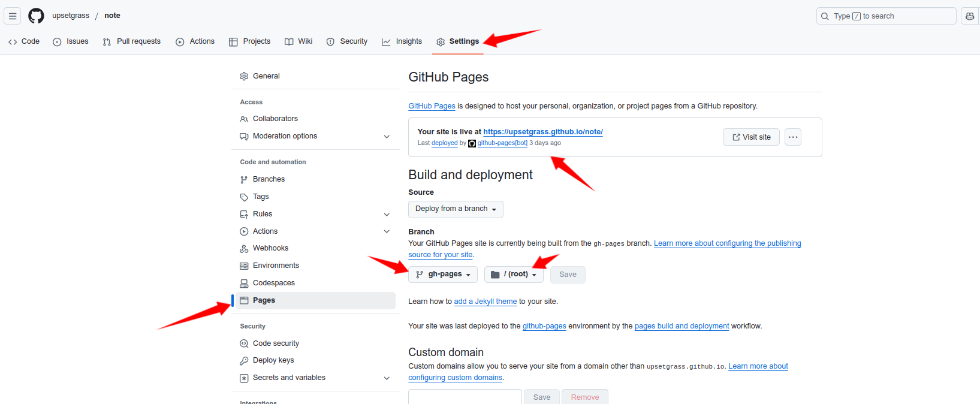Screen dimensions: 980x404
Task: Open the Pull requests tab
Action: (x=131, y=41)
